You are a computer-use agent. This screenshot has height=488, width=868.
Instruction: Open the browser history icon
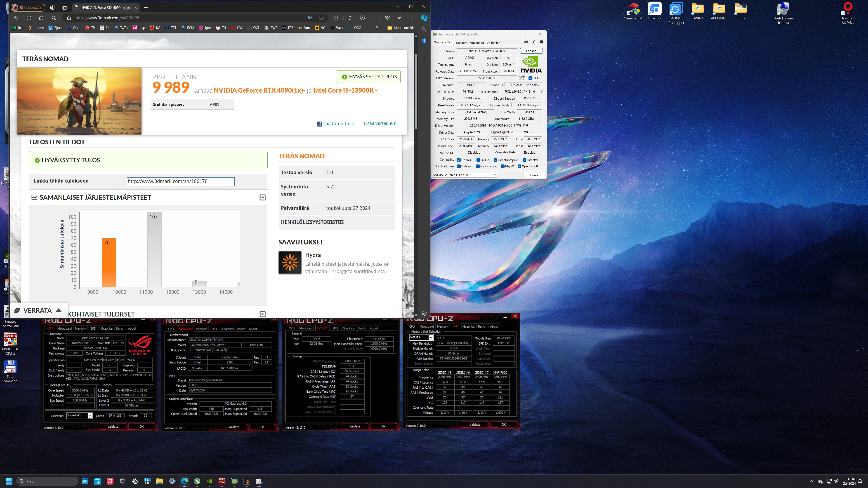pyautogui.click(x=363, y=18)
